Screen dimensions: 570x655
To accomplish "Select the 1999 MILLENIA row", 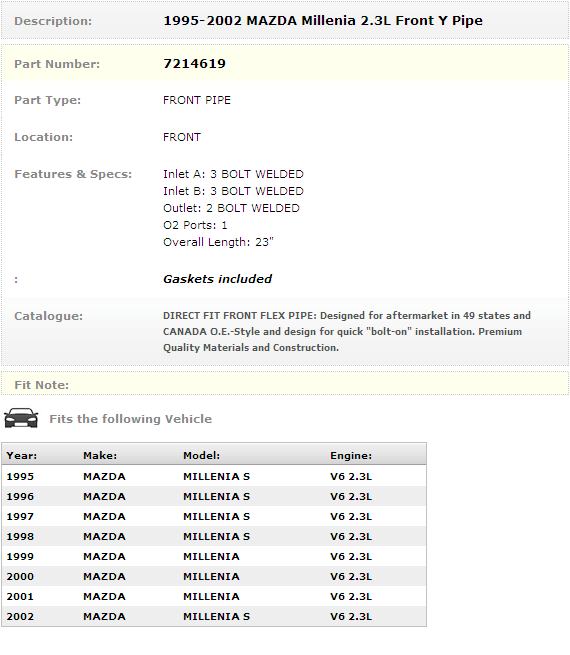I will pyautogui.click(x=214, y=556).
